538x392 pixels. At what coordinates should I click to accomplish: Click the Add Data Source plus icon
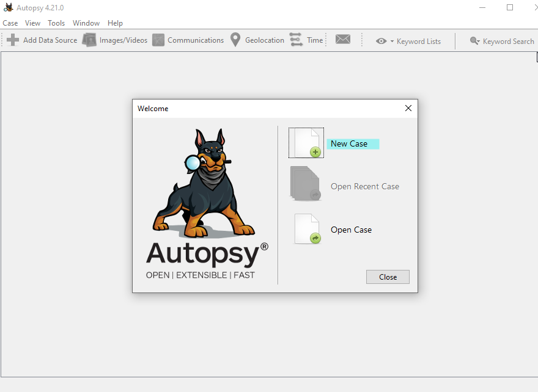(x=13, y=40)
